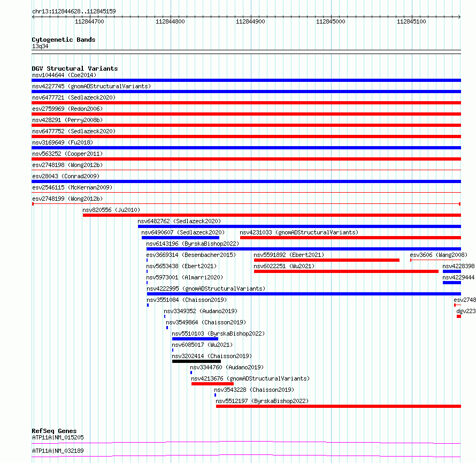Click the nsv3549864 (Chaisson2019) label
The image size is (476, 463).
(x=206, y=322)
